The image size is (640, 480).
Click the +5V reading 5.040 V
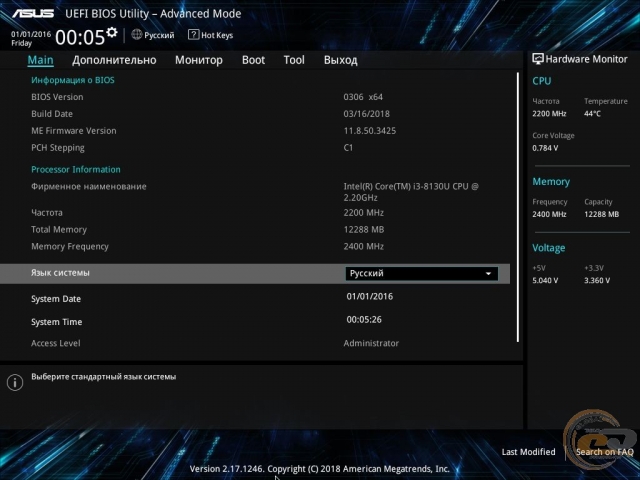point(545,280)
